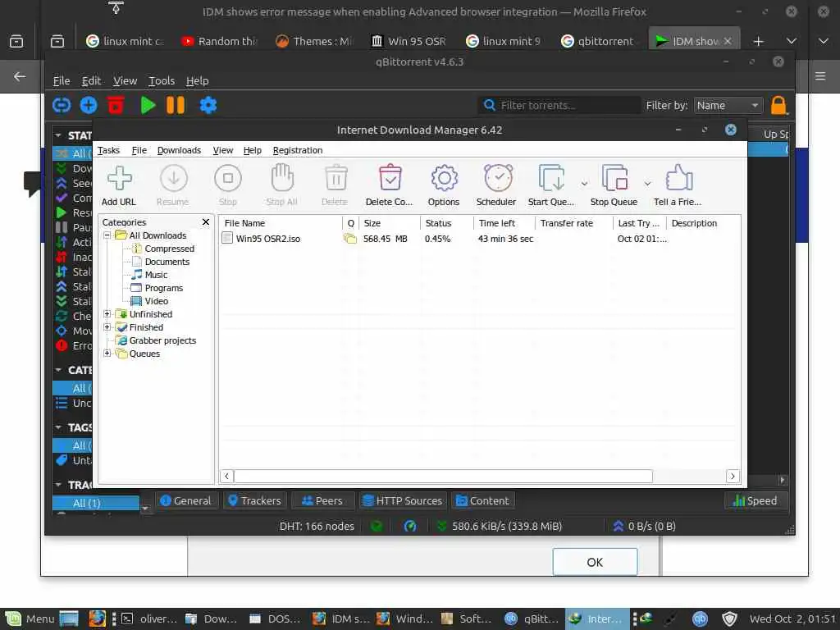Click the shield icon in system tray
840x630 pixels.
point(729,619)
